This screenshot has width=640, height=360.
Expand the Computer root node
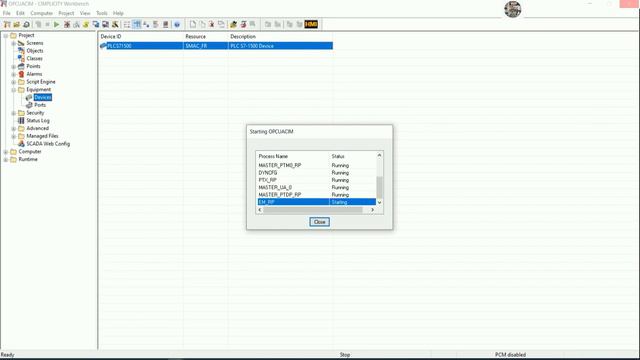click(6, 152)
